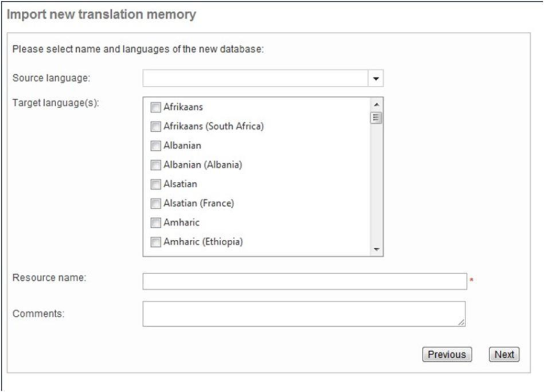
Task: Check the Albanian (Albania) option
Action: [x=155, y=165]
